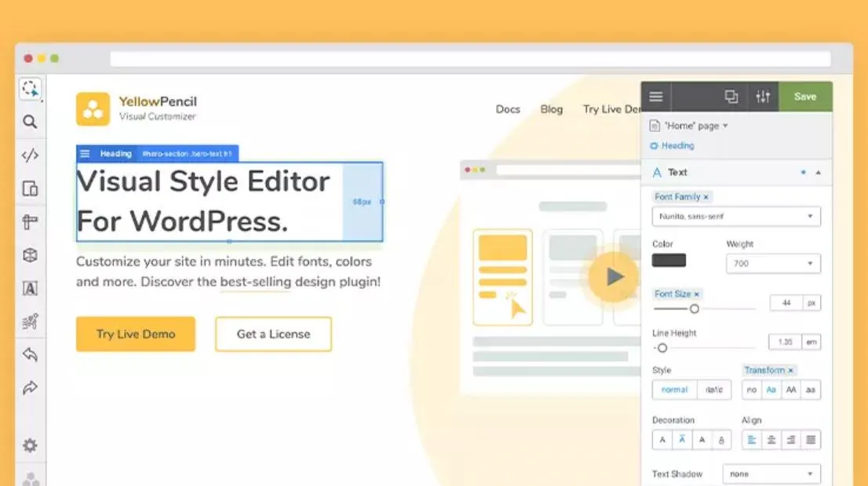Align text left
This screenshot has width=868, height=486.
[x=751, y=440]
